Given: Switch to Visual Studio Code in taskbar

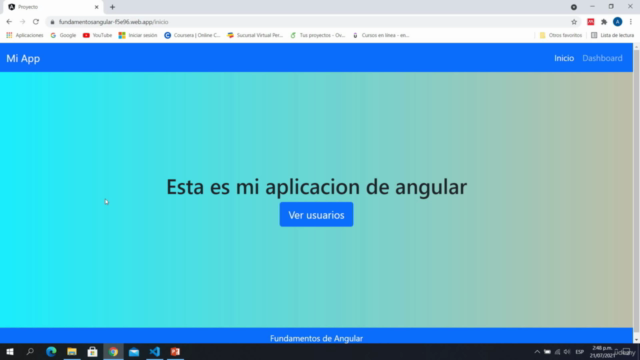Looking at the screenshot, I should pyautogui.click(x=154, y=351).
